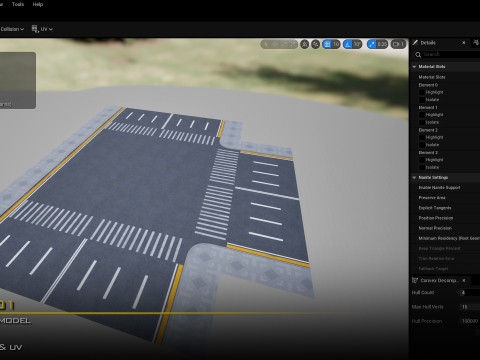Click the camera speed button
Image resolution: width=480 pixels, height=360 pixels.
[x=398, y=44]
